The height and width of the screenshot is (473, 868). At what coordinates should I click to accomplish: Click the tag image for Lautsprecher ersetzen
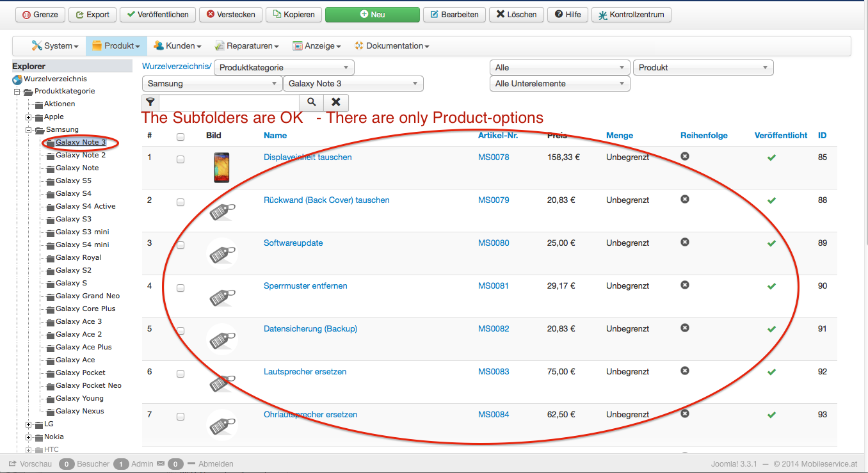[222, 382]
